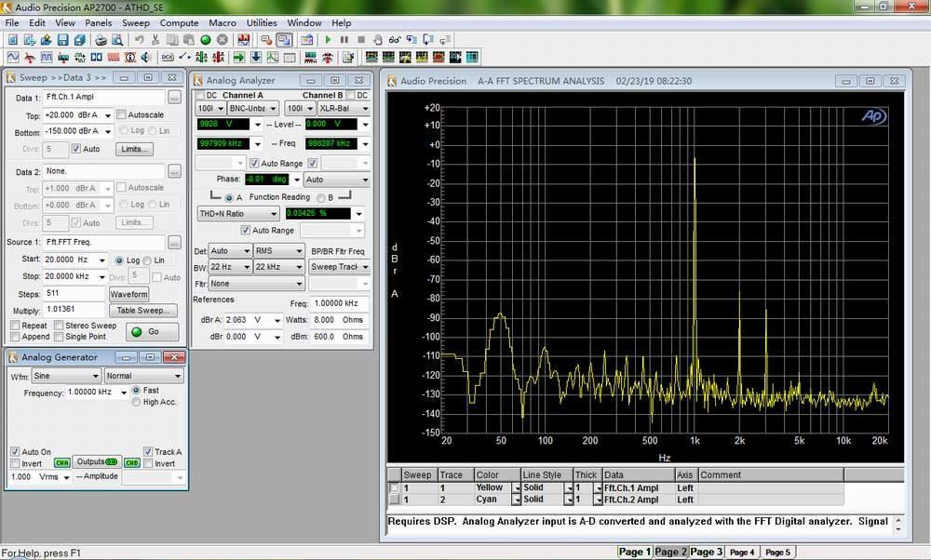Click the undo arrow toolbar icon

pyautogui.click(x=139, y=40)
